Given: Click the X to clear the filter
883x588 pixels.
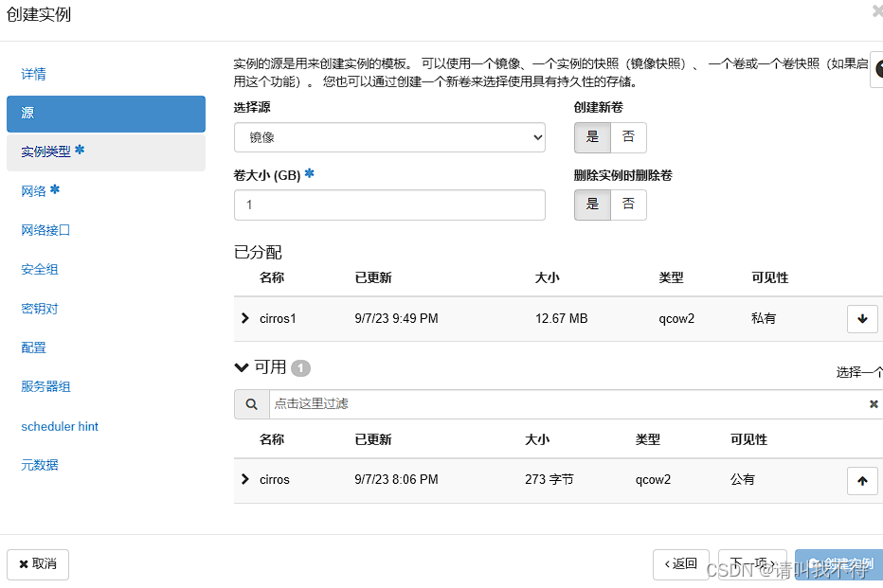Looking at the screenshot, I should (x=874, y=404).
